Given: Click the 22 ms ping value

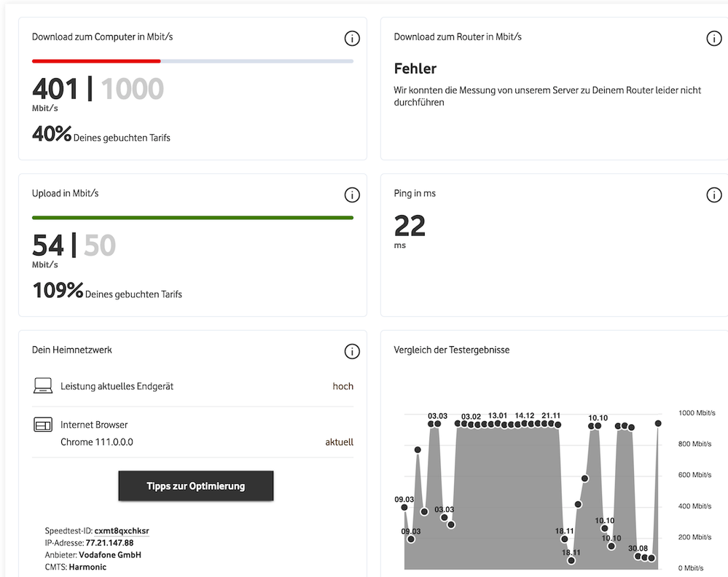Looking at the screenshot, I should pos(410,227).
